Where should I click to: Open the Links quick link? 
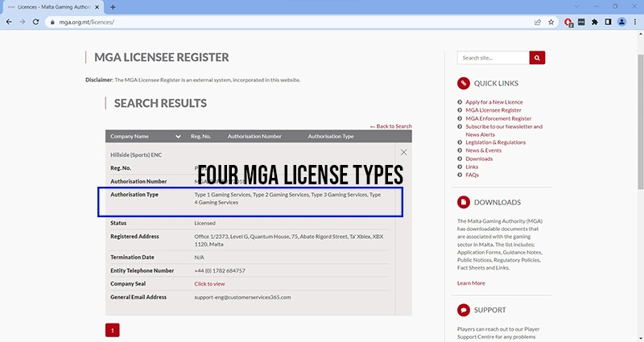click(x=472, y=167)
